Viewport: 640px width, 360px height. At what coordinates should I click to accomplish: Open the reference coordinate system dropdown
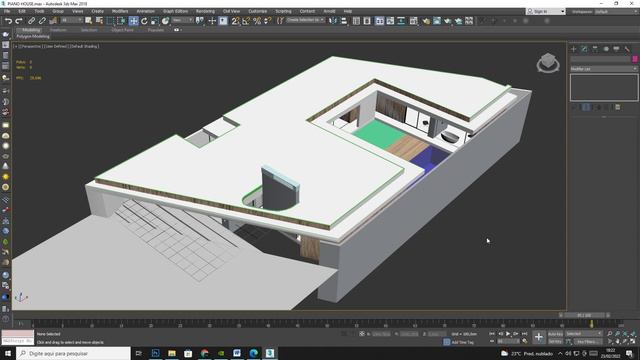click(x=182, y=20)
